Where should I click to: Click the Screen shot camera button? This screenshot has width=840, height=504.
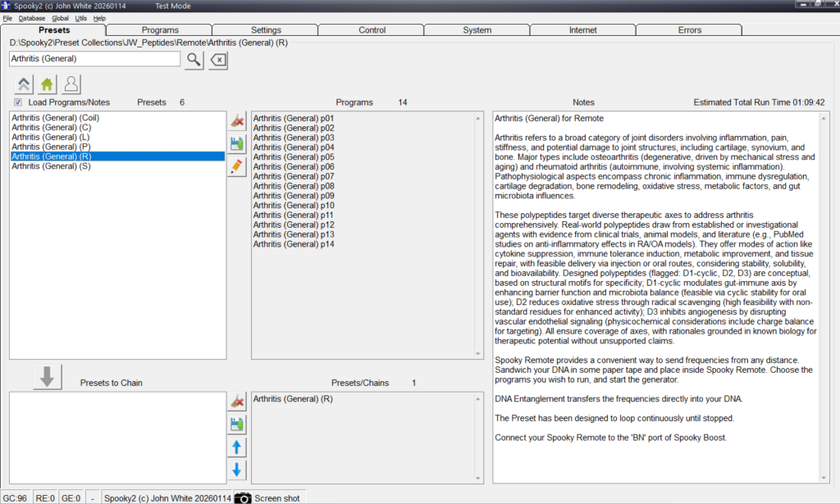point(267,497)
